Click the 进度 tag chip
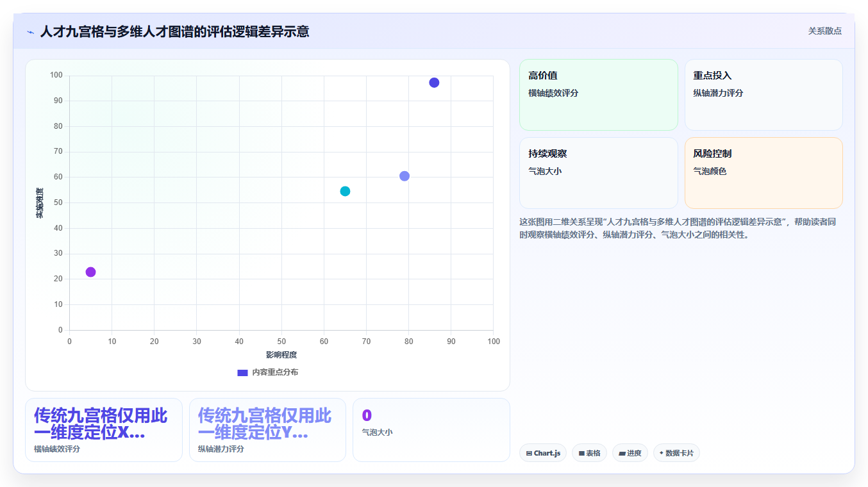868x487 pixels. pyautogui.click(x=630, y=453)
